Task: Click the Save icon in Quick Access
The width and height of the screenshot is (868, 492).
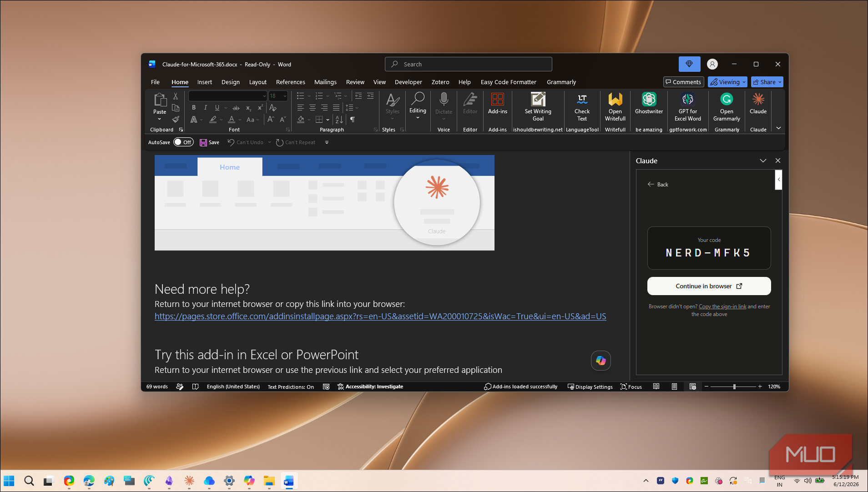Action: pos(209,142)
